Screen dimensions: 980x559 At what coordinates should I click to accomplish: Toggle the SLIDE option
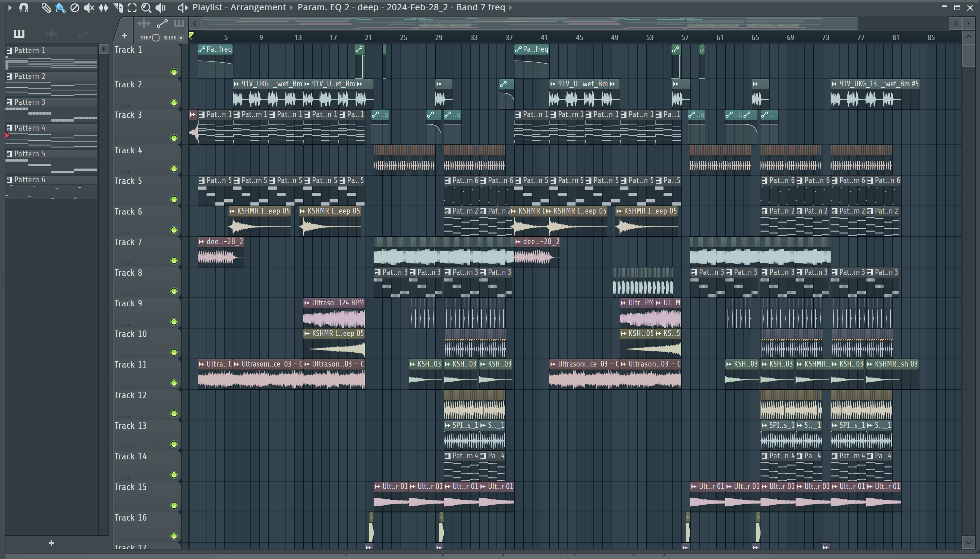pos(181,38)
